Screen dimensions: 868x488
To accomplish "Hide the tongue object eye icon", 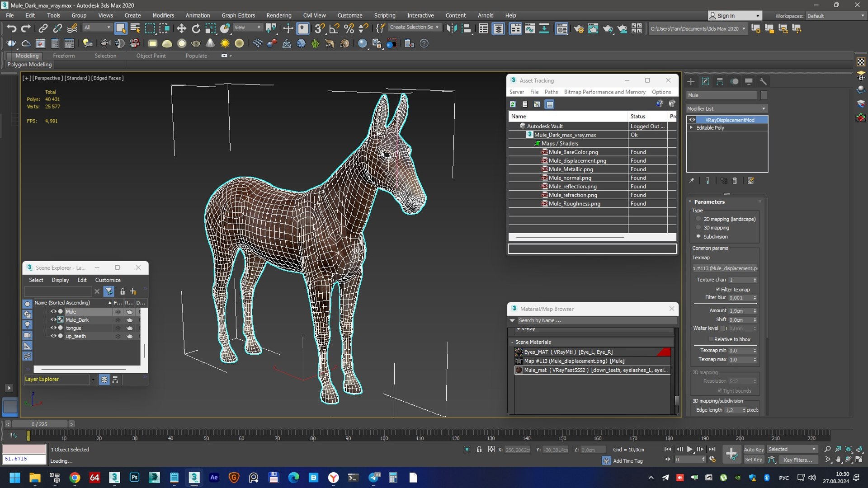I will [x=53, y=328].
